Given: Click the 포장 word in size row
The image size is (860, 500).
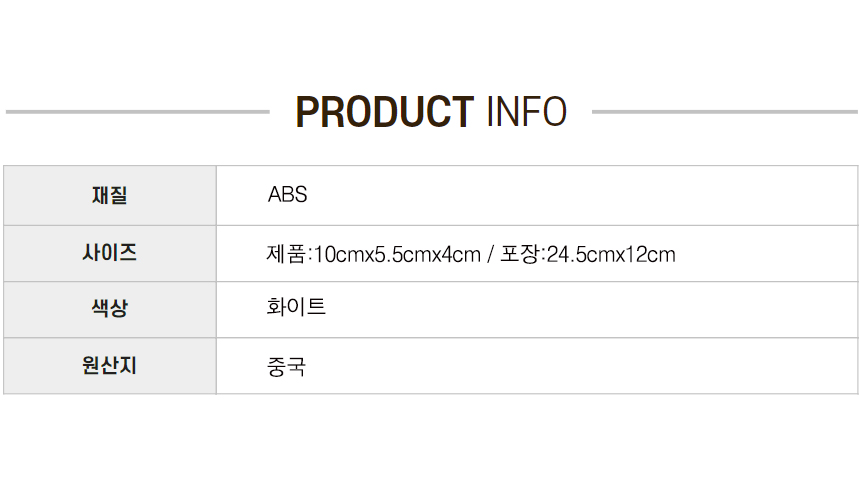Looking at the screenshot, I should pos(520,254).
